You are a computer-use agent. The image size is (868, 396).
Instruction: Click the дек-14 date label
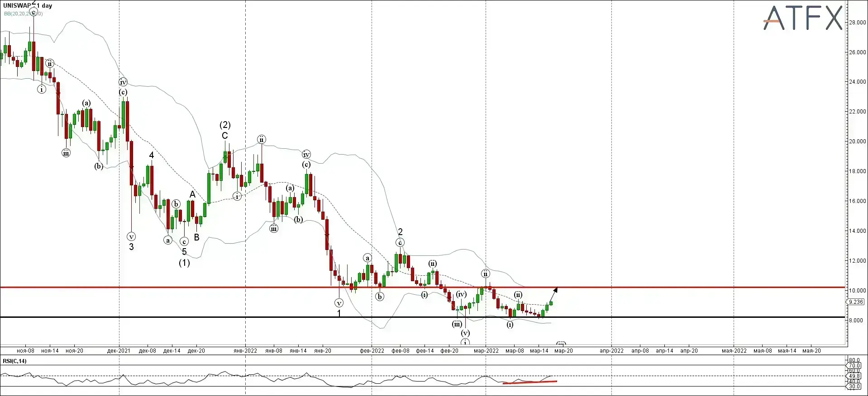[172, 350]
